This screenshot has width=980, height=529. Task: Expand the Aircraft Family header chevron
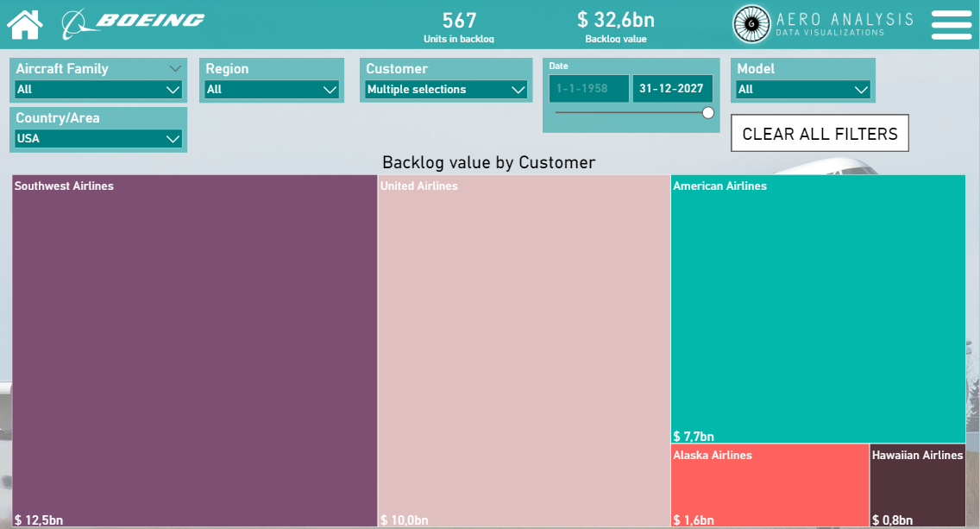coord(175,68)
